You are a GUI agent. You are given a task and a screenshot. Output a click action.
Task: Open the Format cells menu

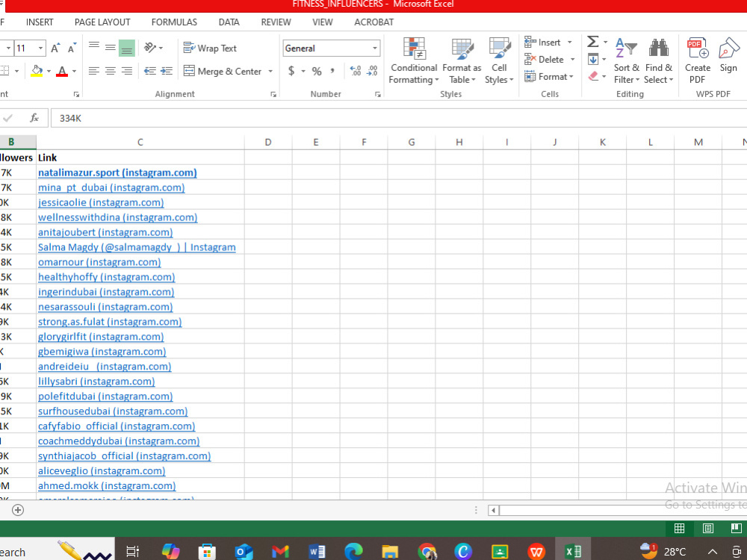(549, 77)
